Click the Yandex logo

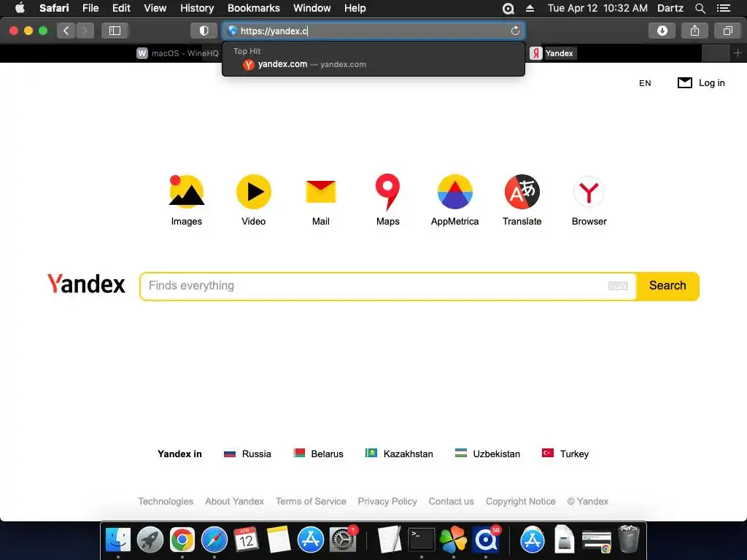click(86, 284)
